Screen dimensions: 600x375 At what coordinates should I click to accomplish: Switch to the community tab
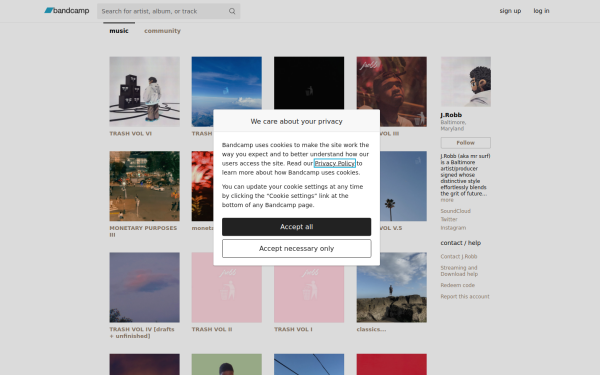point(162,31)
